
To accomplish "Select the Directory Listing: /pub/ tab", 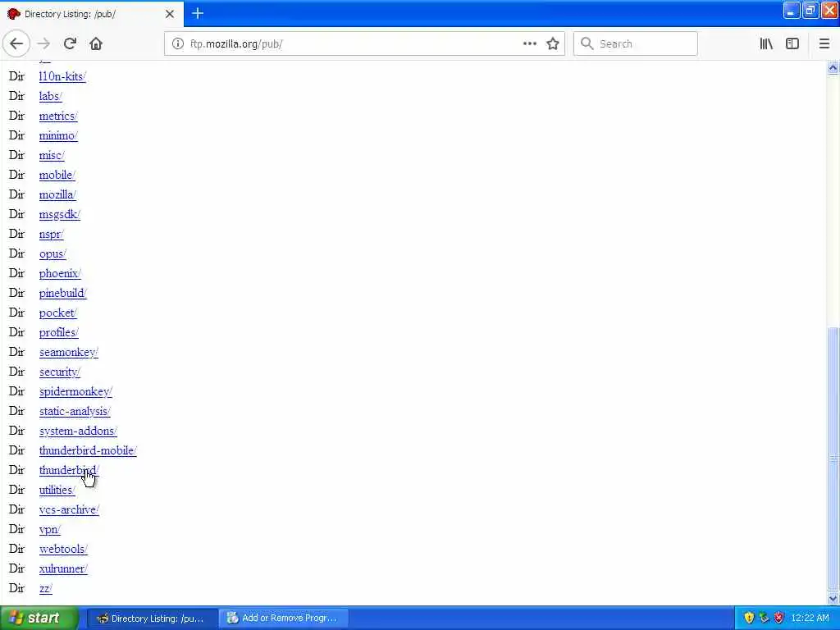I will (x=92, y=14).
